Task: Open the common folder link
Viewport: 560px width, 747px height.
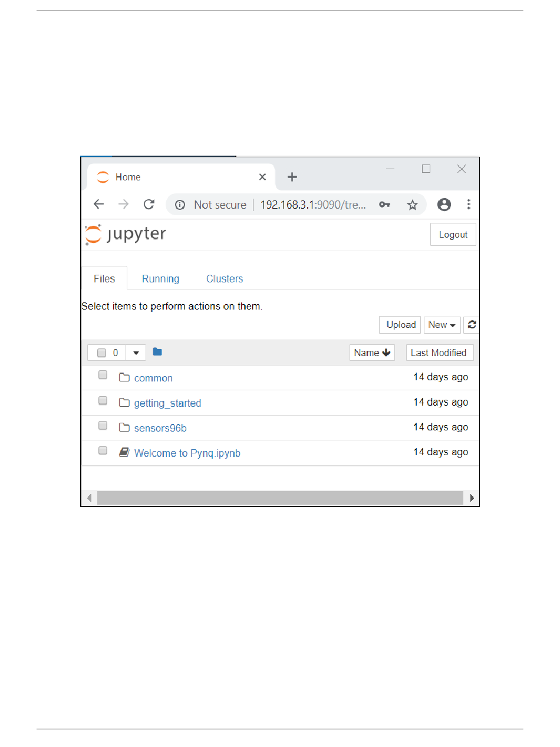Action: pyautogui.click(x=153, y=378)
